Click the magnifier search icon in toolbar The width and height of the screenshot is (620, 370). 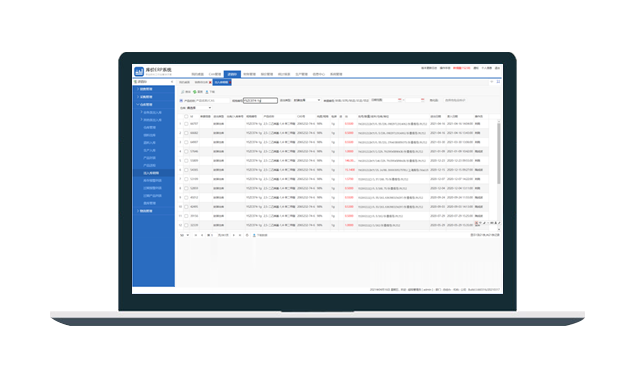click(183, 92)
